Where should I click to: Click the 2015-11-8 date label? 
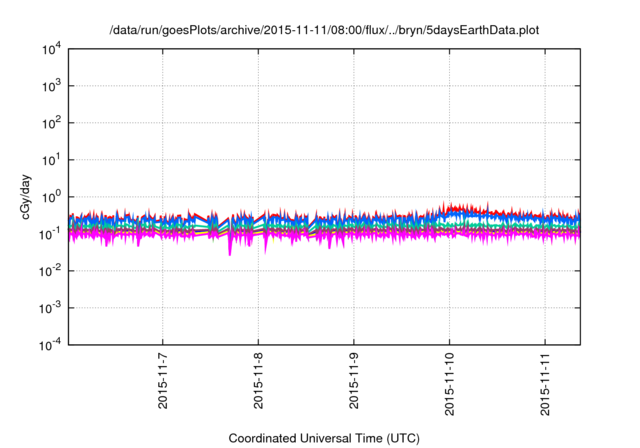click(258, 381)
